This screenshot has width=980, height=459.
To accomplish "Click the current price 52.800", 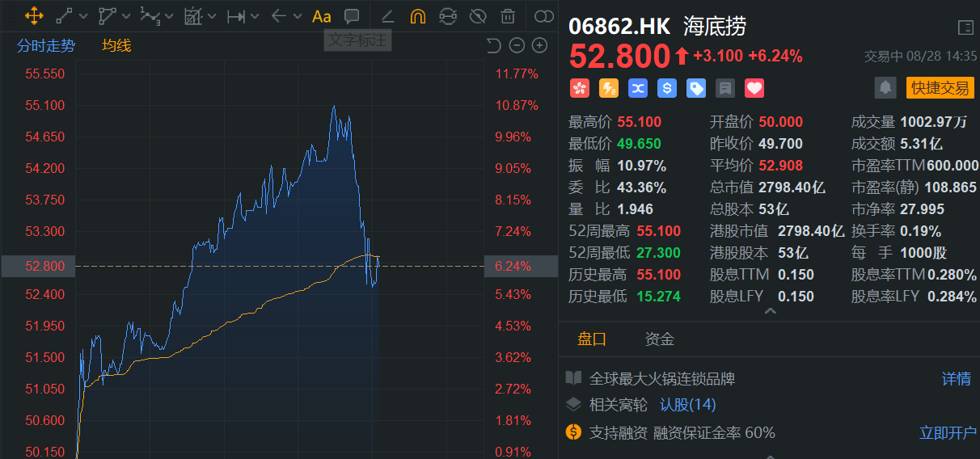I will pos(619,57).
